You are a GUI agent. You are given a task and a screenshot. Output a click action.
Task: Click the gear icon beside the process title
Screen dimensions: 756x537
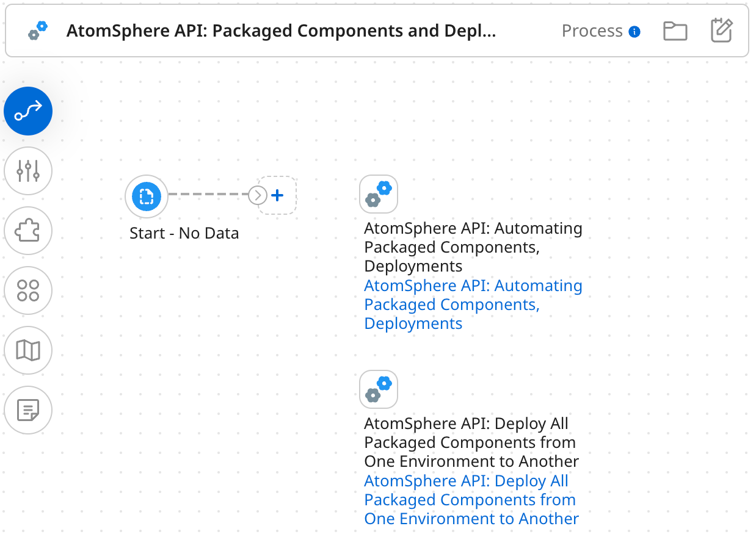(37, 31)
